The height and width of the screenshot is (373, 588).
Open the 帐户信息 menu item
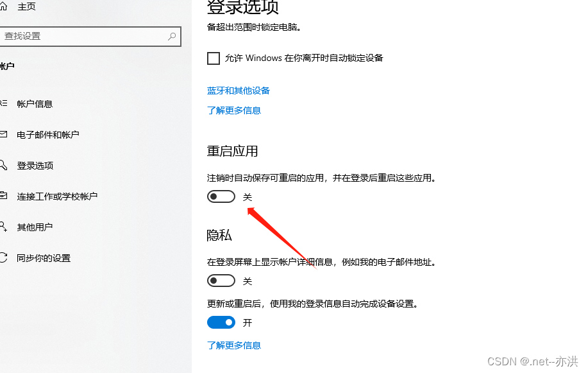click(35, 104)
